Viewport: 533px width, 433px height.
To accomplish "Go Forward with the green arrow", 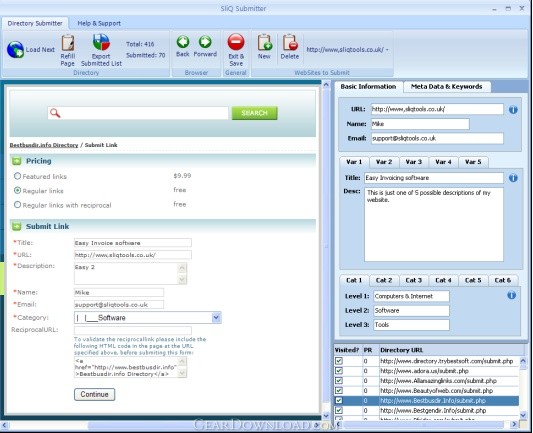I will pyautogui.click(x=205, y=42).
